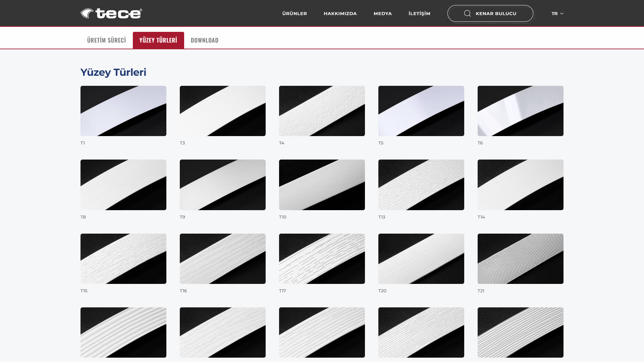Open the T1 surface thumbnail
This screenshot has width=644, height=362.
click(123, 111)
